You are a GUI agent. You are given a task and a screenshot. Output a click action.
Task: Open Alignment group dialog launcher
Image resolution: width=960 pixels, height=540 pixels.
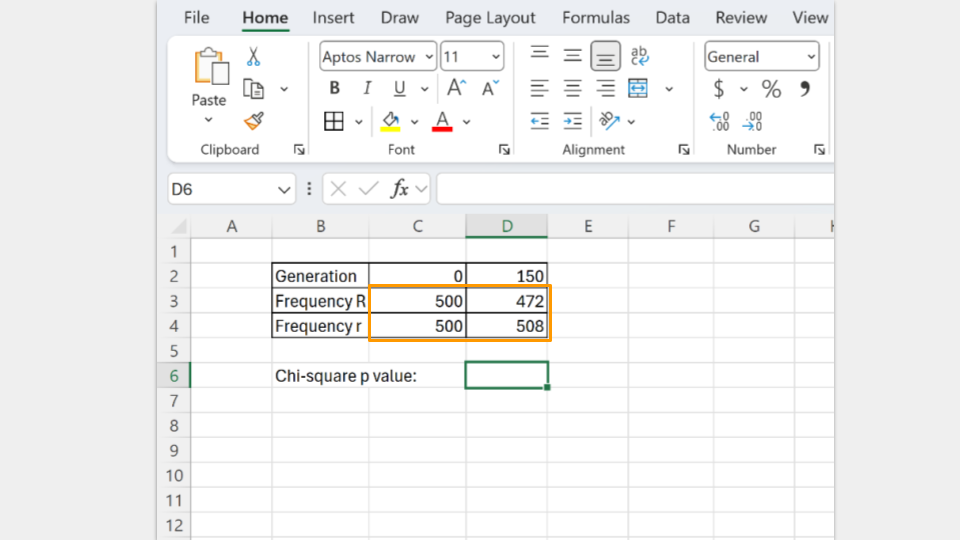[x=684, y=149]
